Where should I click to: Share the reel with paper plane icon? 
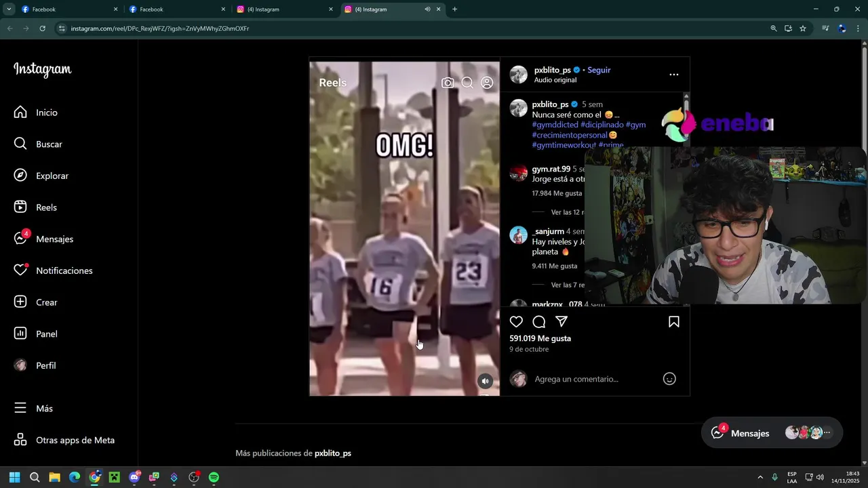tap(561, 321)
